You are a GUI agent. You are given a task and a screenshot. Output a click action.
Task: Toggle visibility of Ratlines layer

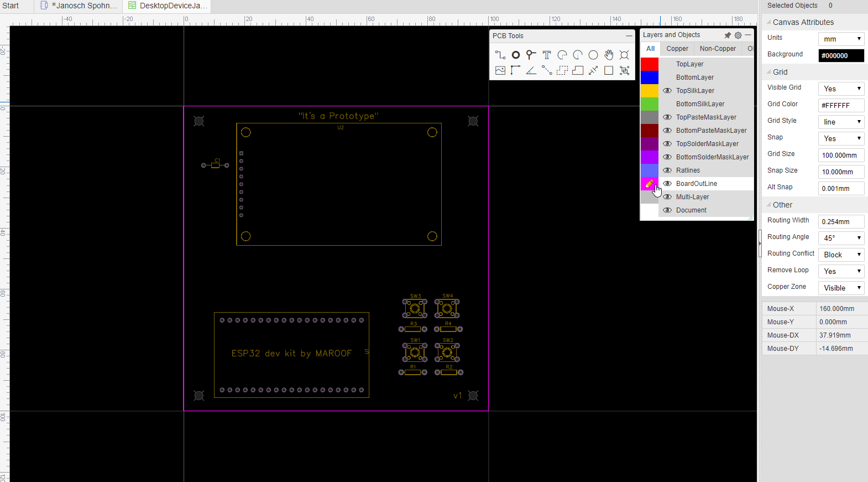(x=667, y=170)
